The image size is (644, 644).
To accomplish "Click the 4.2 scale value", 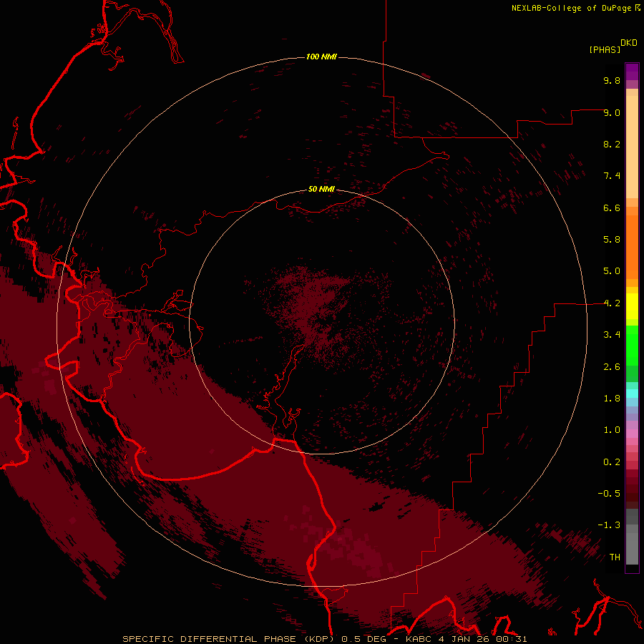I will tap(612, 303).
